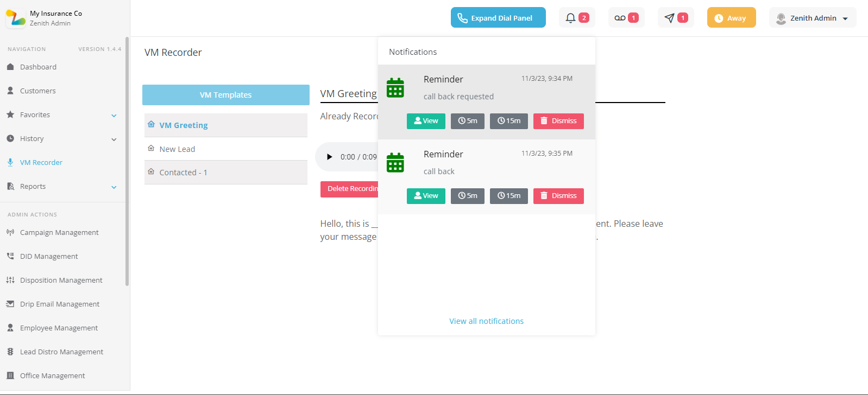Viewport: 868px width, 395px height.
Task: Select the VM Greeting template
Action: (x=226, y=125)
